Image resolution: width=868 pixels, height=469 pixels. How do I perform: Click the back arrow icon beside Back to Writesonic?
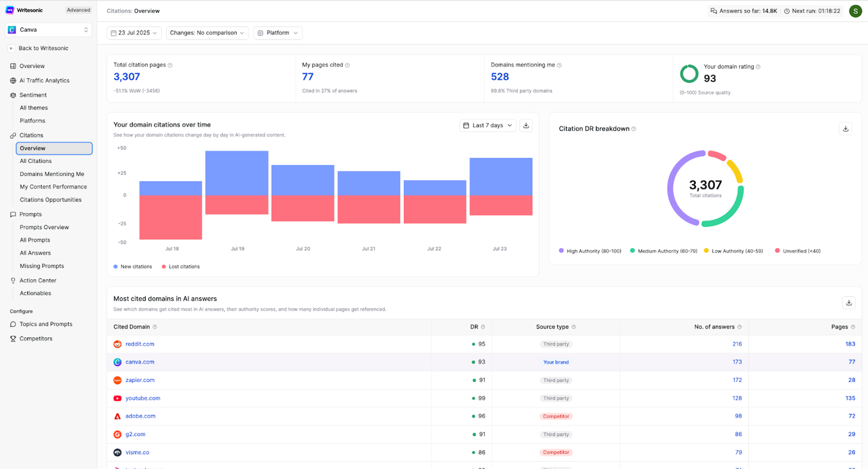click(11, 48)
